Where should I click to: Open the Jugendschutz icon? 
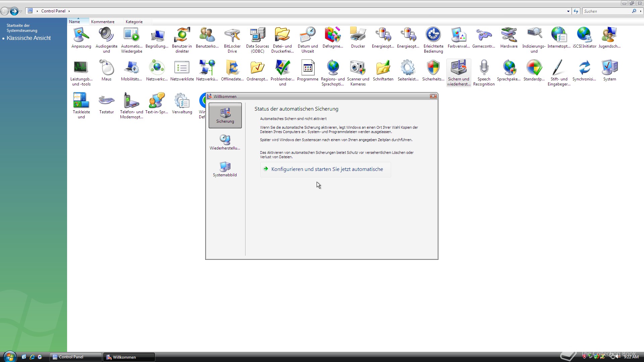coord(609,38)
